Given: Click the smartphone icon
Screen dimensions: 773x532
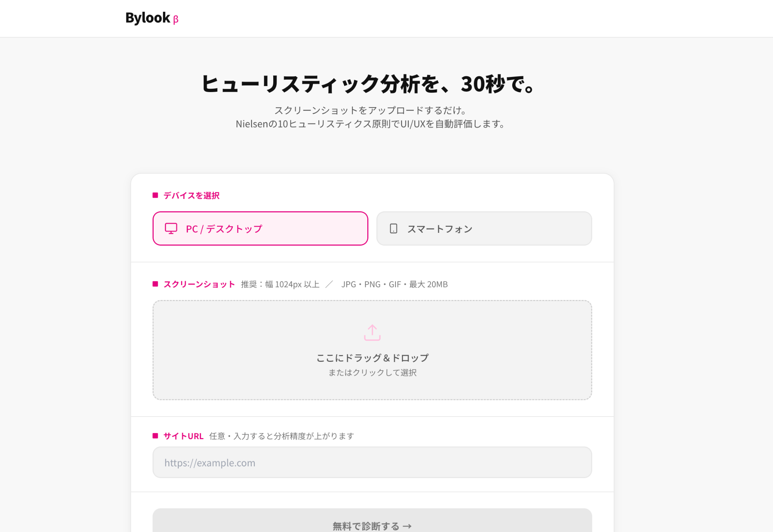Looking at the screenshot, I should (x=393, y=229).
